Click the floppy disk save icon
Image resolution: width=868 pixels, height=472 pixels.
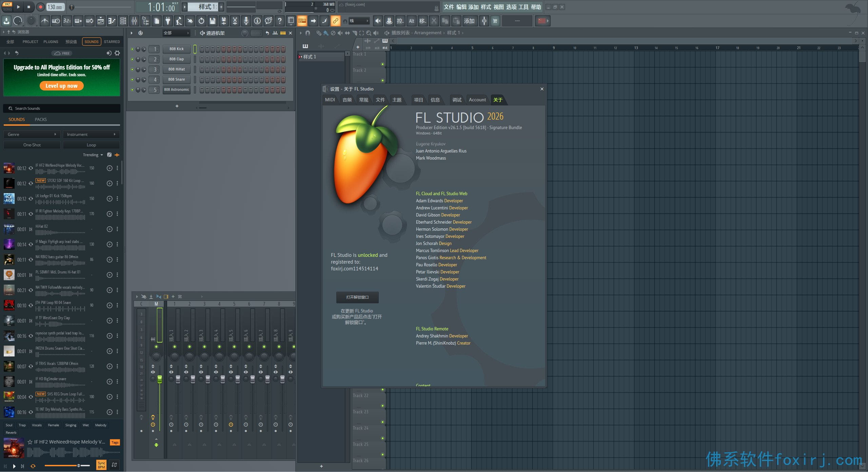(x=213, y=21)
